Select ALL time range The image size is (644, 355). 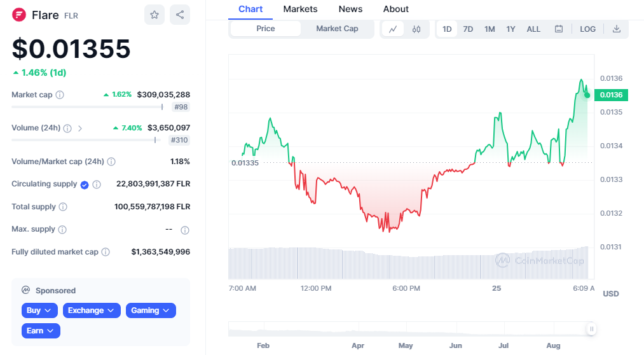click(x=533, y=29)
